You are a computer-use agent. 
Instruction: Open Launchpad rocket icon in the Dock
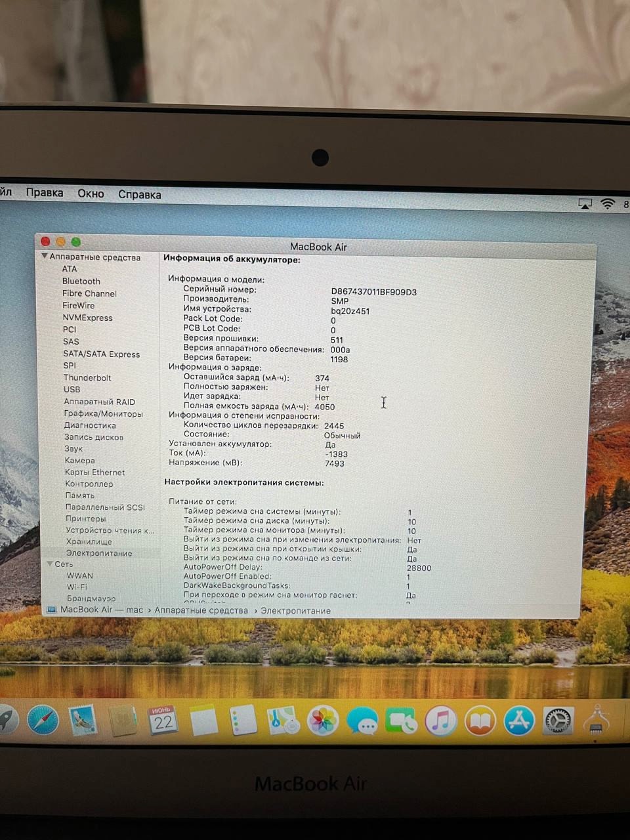point(7,720)
